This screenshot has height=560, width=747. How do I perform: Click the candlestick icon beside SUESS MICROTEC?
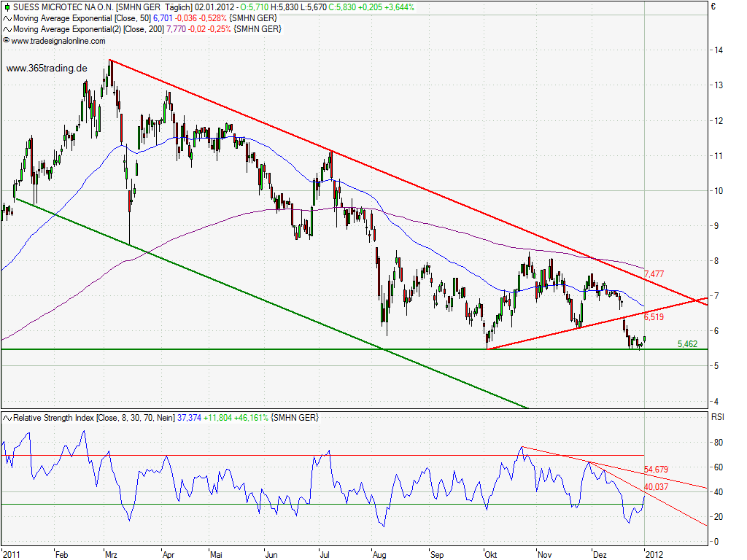coord(7,7)
